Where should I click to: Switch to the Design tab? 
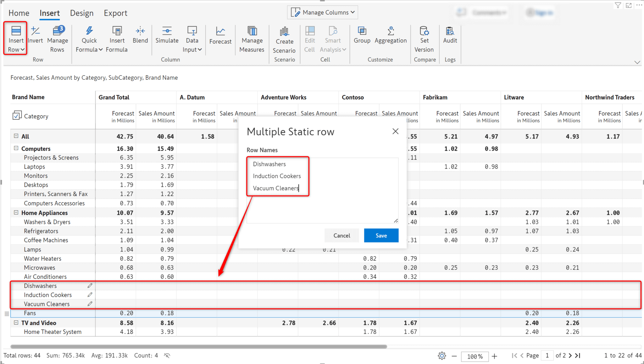81,13
